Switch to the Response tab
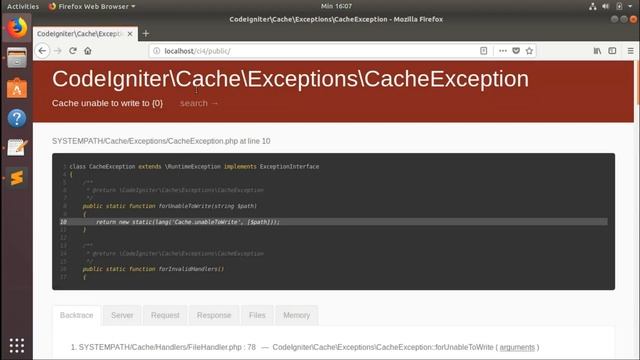The height and width of the screenshot is (360, 640). coord(214,315)
